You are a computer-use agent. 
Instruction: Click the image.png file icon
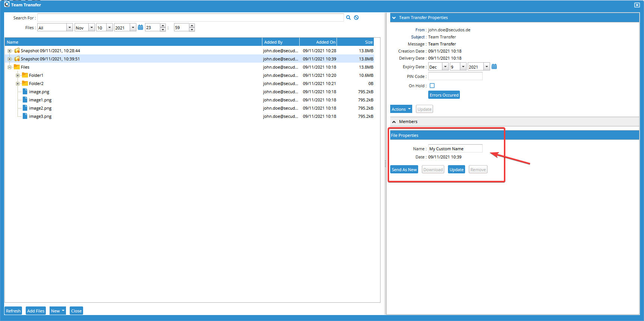[x=25, y=91]
